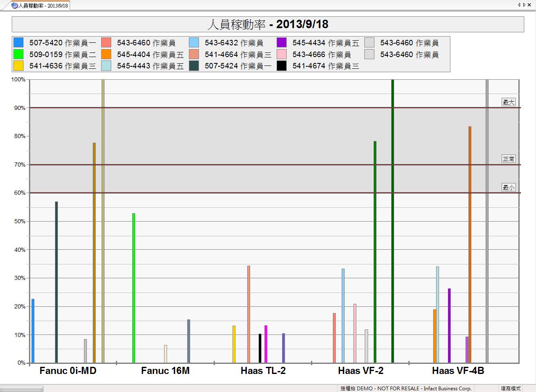Click the khaki 100% bar in Fanuc 0i-MD
Screen dimensions: 536x392
(103, 221)
